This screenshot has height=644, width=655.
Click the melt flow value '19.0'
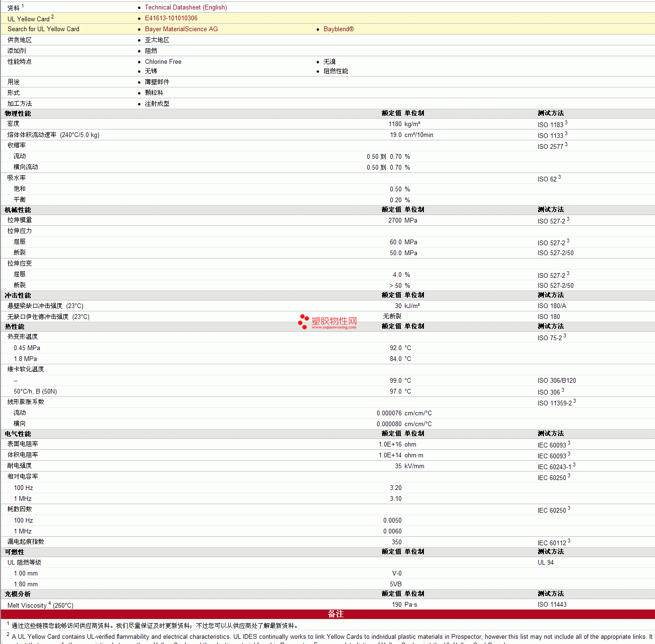(x=396, y=135)
